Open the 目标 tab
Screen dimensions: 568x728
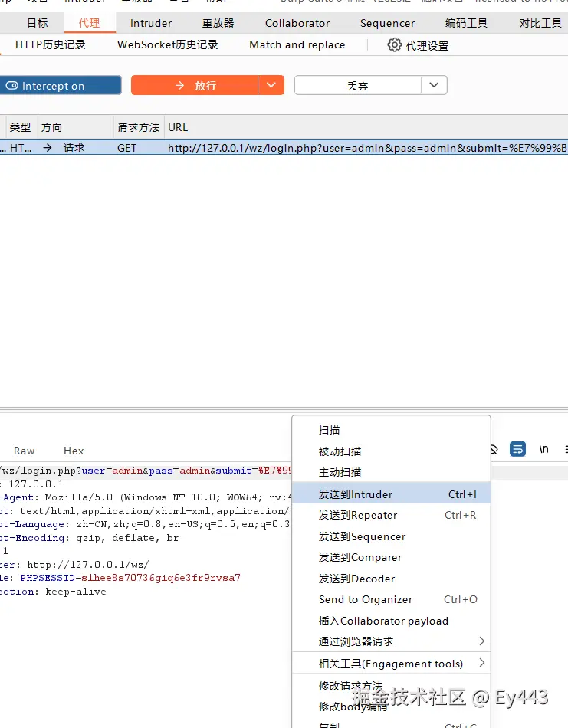[x=38, y=23]
